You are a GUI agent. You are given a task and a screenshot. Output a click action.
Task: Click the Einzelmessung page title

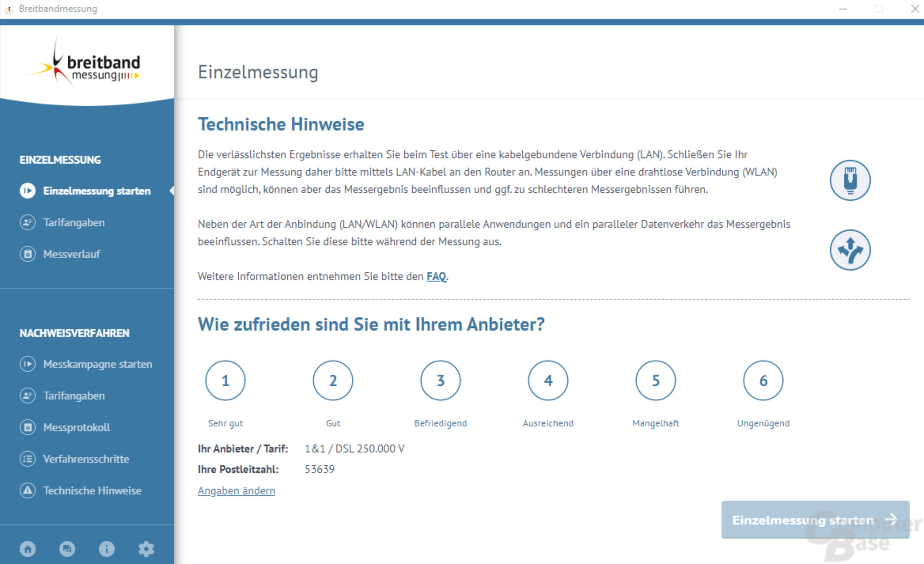pos(258,72)
